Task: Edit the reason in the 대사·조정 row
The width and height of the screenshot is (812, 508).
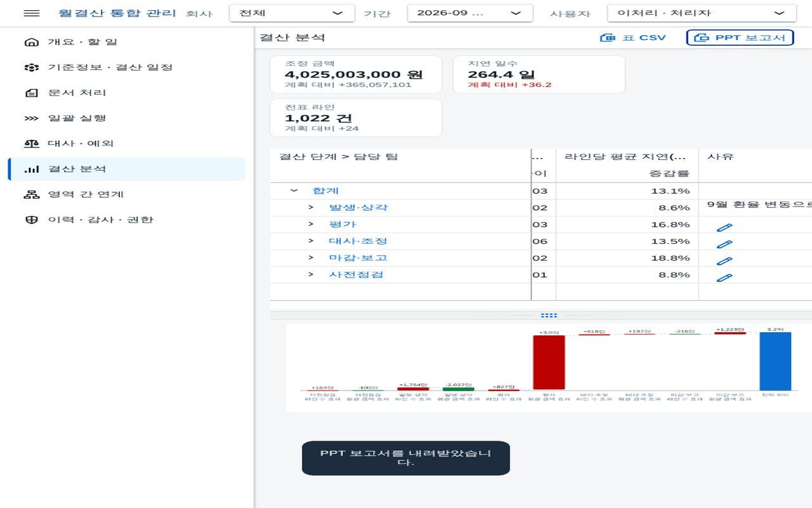Action: coord(724,244)
